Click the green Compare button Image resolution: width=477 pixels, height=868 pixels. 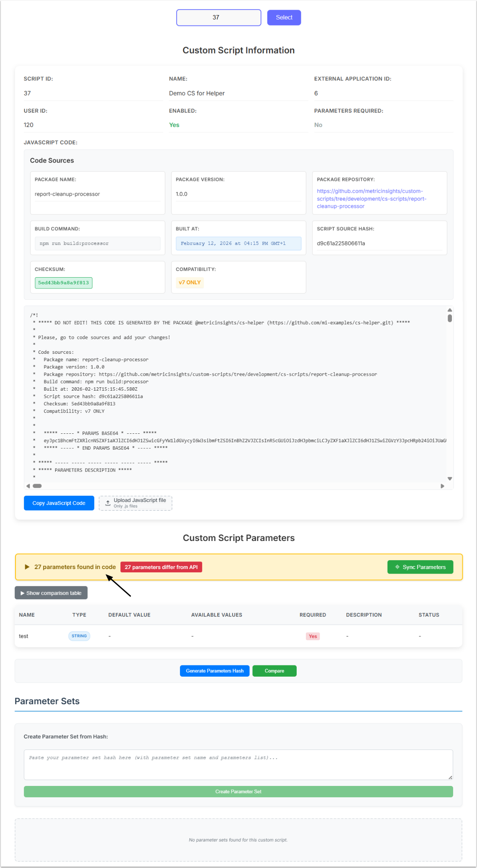(274, 671)
